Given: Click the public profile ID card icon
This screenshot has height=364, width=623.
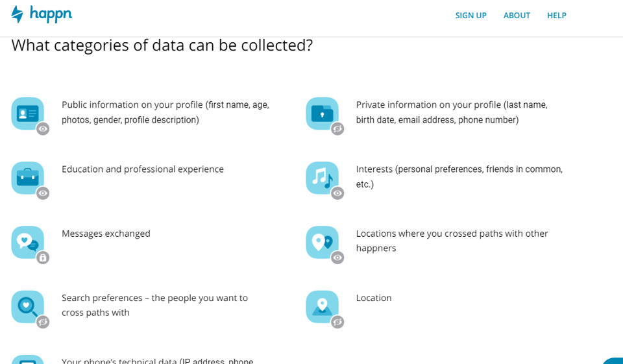Looking at the screenshot, I should (27, 114).
